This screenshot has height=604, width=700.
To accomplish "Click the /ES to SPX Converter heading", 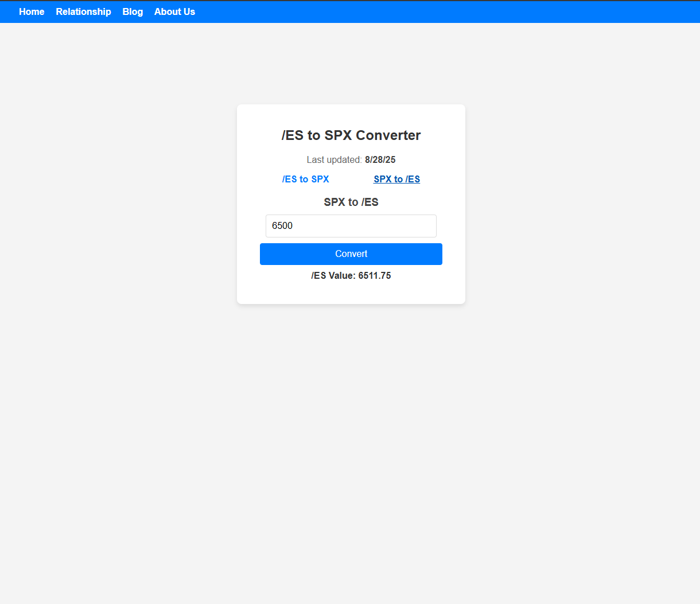I will click(351, 135).
